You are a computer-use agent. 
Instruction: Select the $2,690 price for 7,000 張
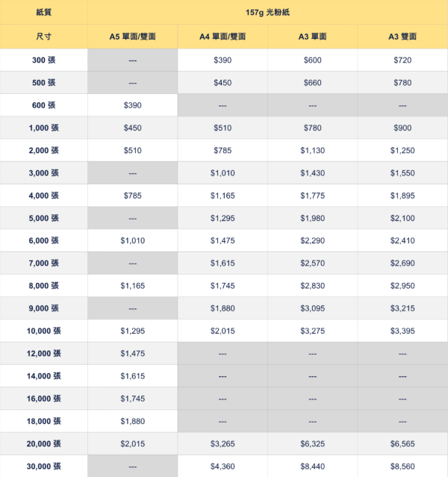point(402,264)
